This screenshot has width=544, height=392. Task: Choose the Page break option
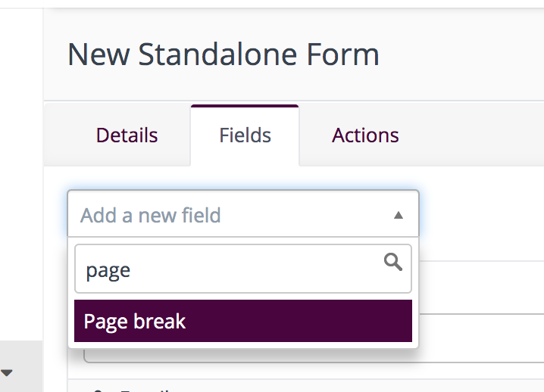(x=243, y=321)
